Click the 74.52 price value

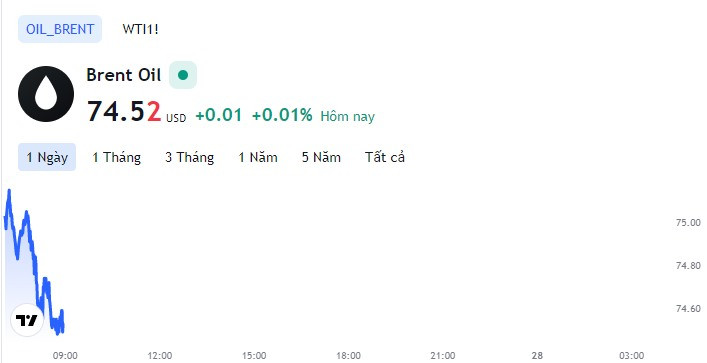point(124,111)
